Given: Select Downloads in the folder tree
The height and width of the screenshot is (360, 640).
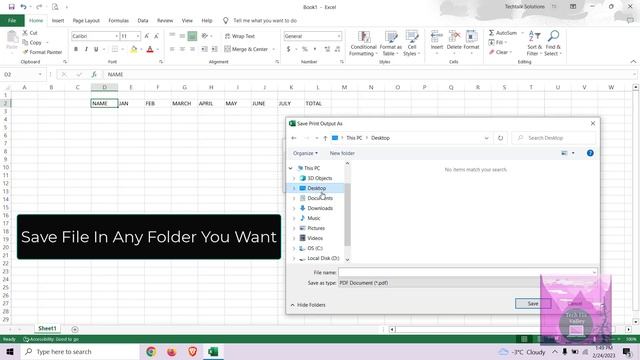Looking at the screenshot, I should (320, 208).
